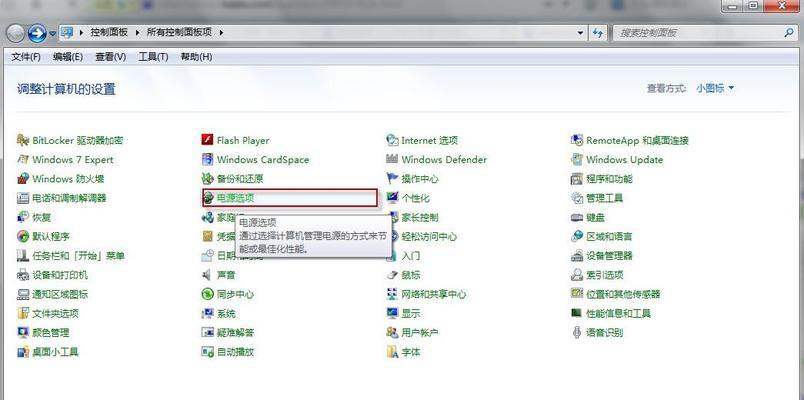The height and width of the screenshot is (400, 804).
Task: Open the 疑难解答 link
Action: pos(235,332)
